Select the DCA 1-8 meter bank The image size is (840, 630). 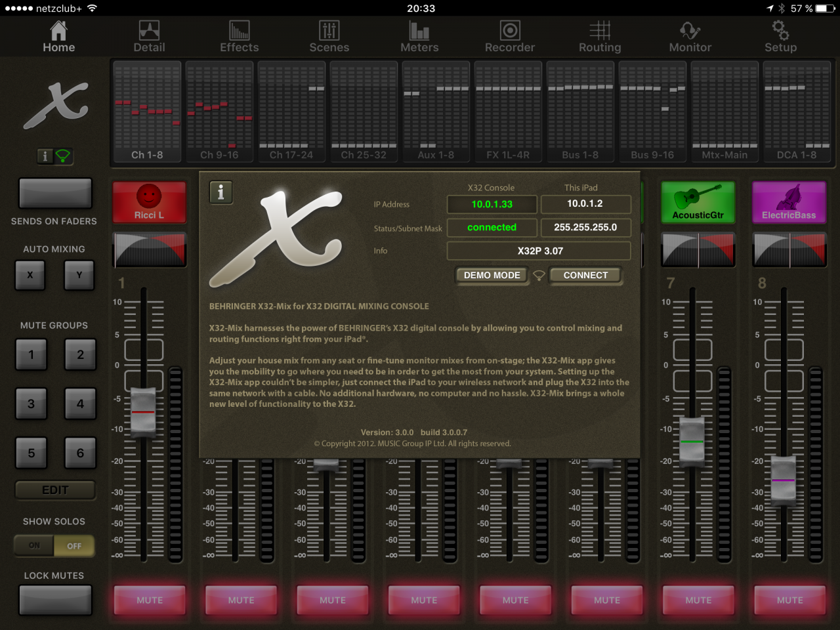tap(797, 112)
